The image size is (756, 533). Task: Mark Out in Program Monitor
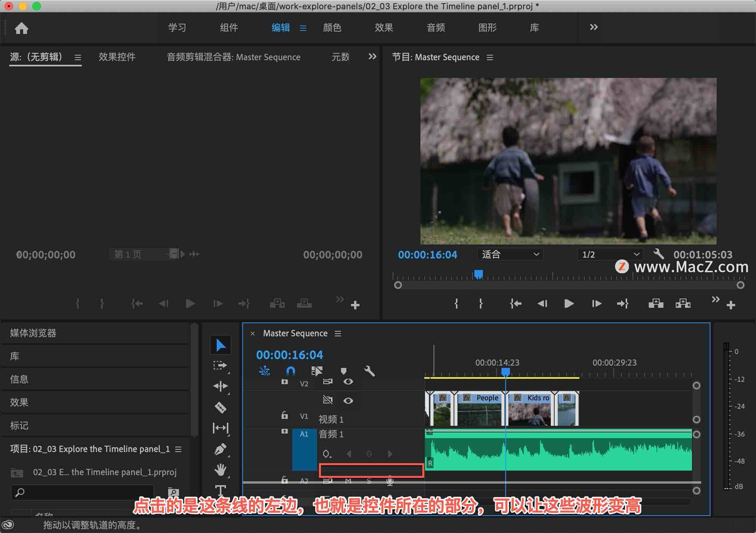(481, 304)
